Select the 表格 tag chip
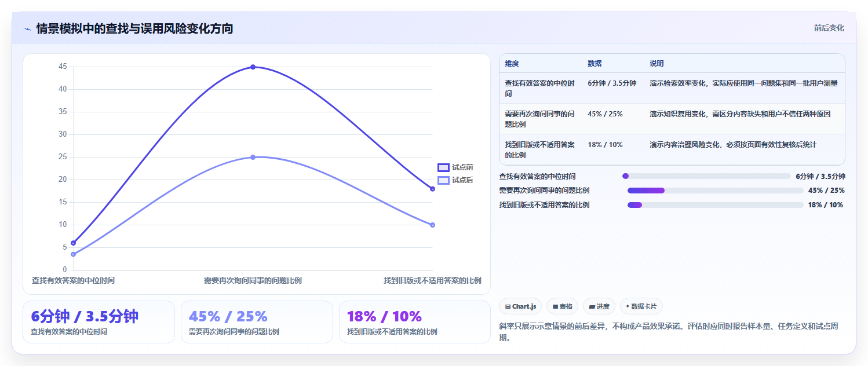Viewport: 868px width, 366px height. 562,306
